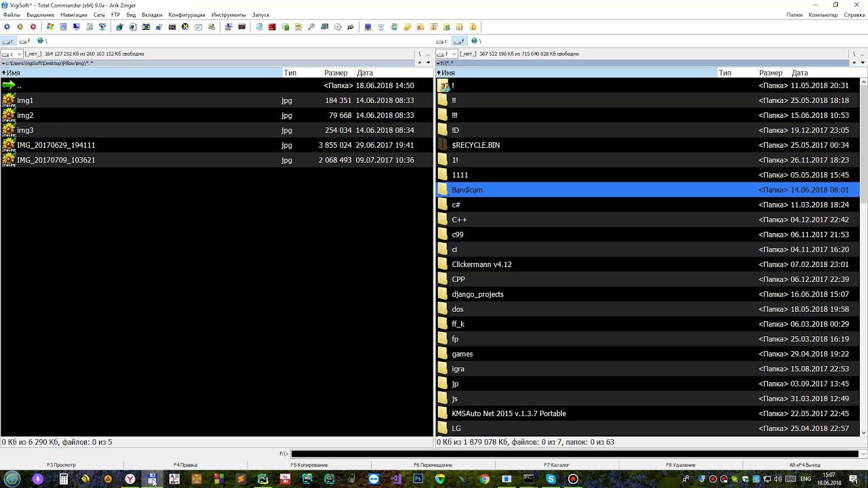Expand the command line history dropdown
Screen dimensions: 868x488
(x=863, y=454)
